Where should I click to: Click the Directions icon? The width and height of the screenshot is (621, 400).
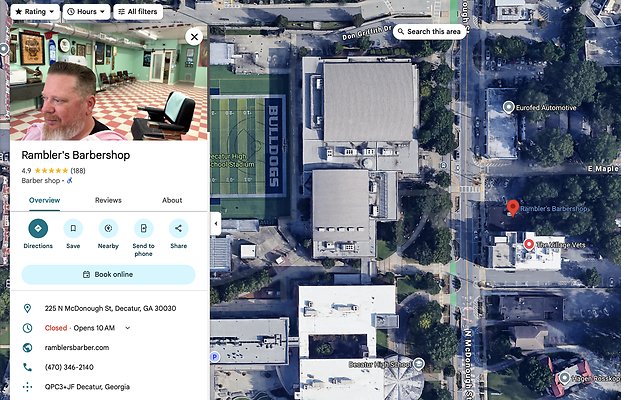pos(38,228)
